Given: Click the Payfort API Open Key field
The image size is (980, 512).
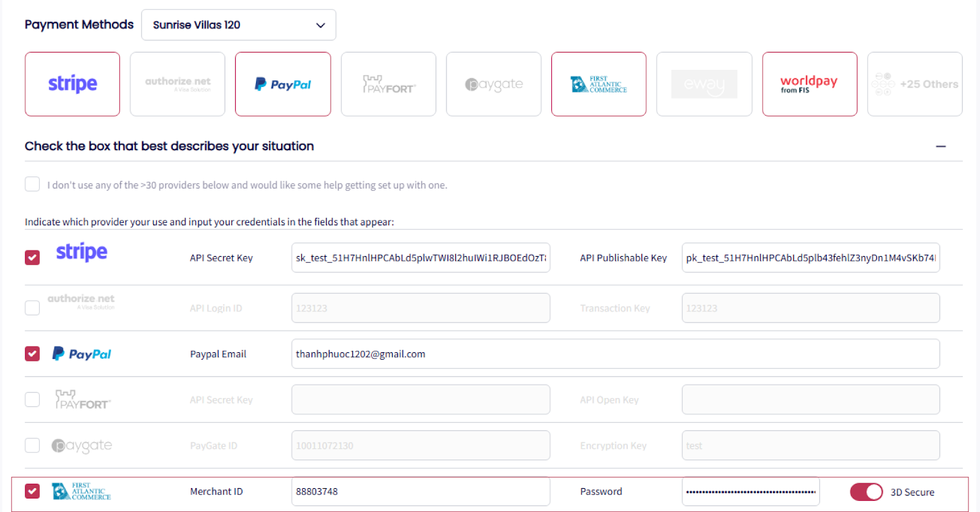Looking at the screenshot, I should point(811,400).
